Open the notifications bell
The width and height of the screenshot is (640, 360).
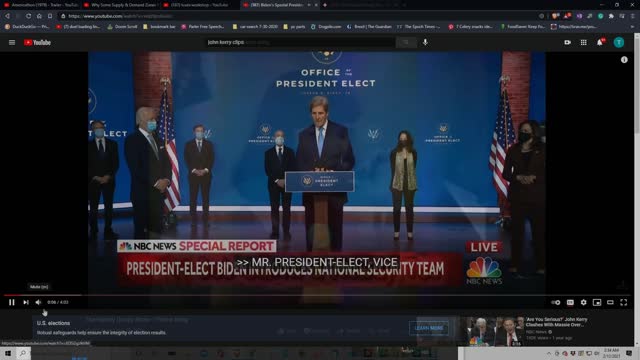coord(600,42)
